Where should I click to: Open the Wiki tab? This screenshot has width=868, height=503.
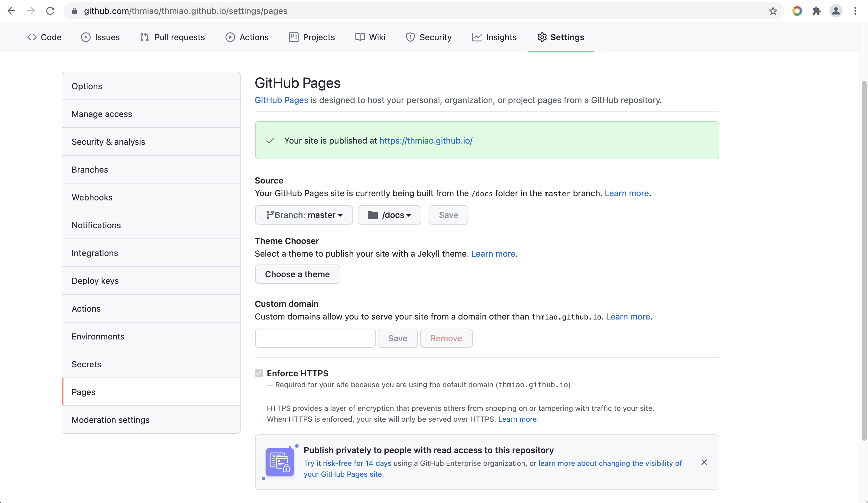370,37
